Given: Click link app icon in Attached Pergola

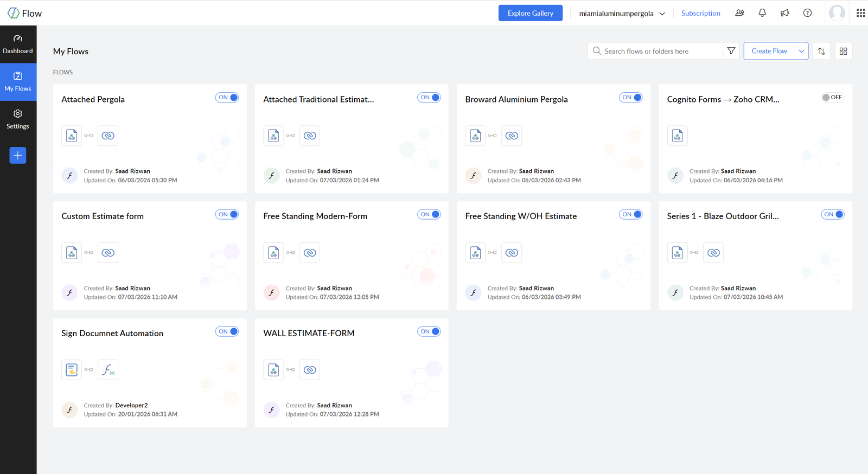Looking at the screenshot, I should [x=108, y=136].
